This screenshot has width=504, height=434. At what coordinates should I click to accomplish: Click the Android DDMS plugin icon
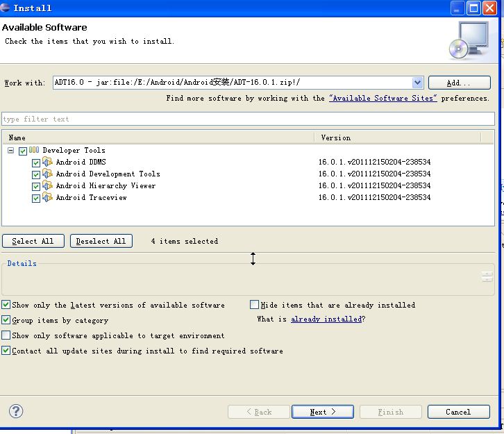pos(47,162)
